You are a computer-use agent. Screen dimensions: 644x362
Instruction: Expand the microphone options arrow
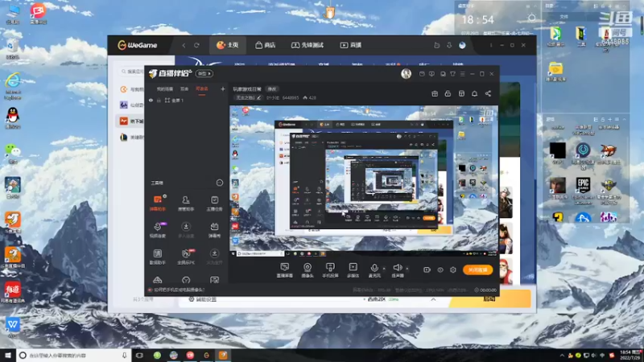point(384,269)
